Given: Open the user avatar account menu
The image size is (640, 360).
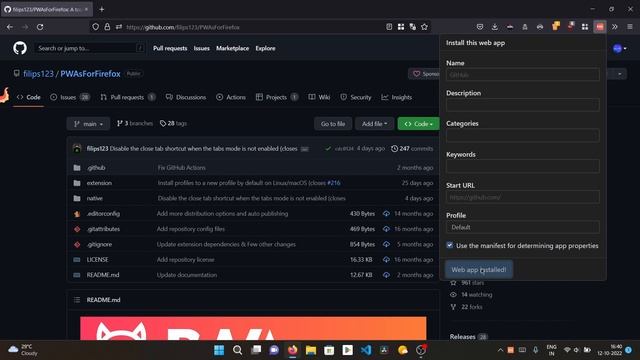Looking at the screenshot, I should 620,49.
